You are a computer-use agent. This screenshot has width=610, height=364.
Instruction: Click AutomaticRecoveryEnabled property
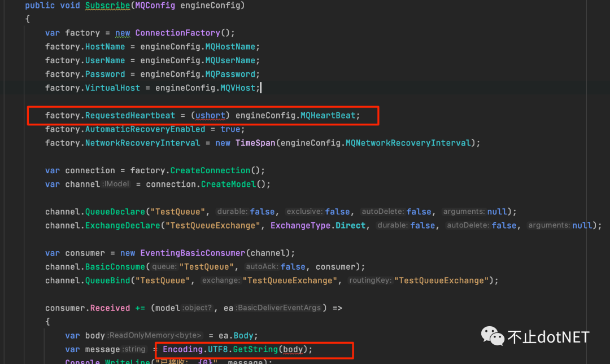tap(145, 129)
